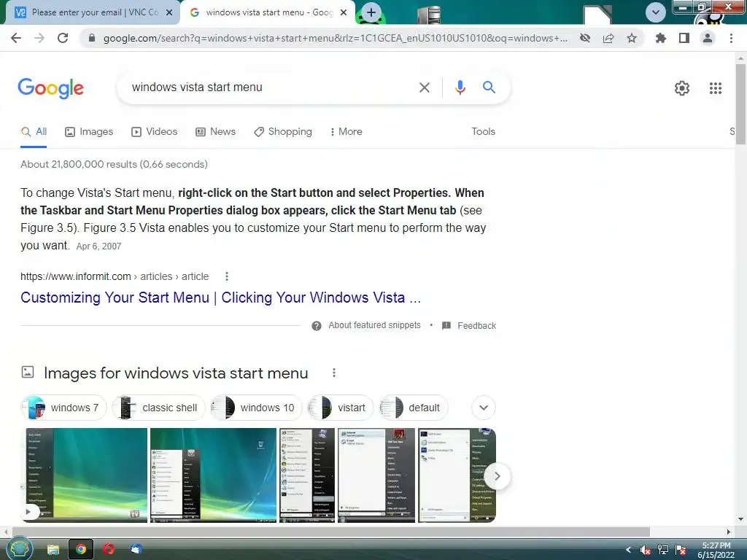Screen dimensions: 747x560
Task: Expand more image filter chips
Action: [484, 408]
